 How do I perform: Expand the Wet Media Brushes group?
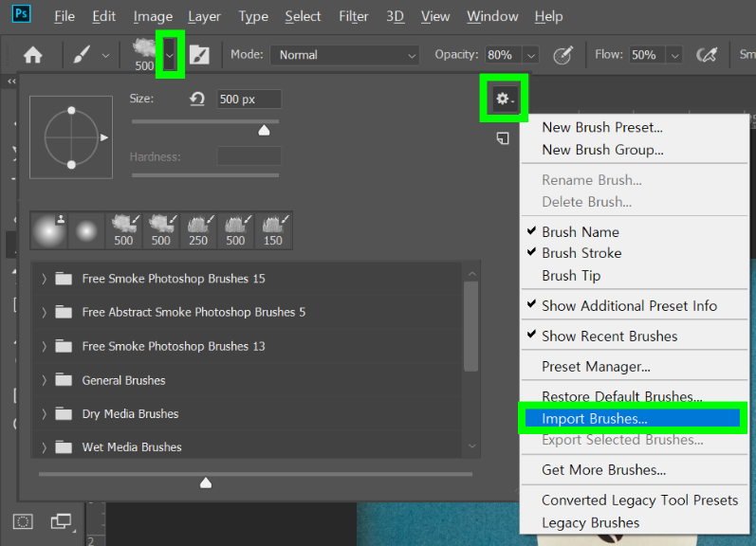[x=44, y=447]
